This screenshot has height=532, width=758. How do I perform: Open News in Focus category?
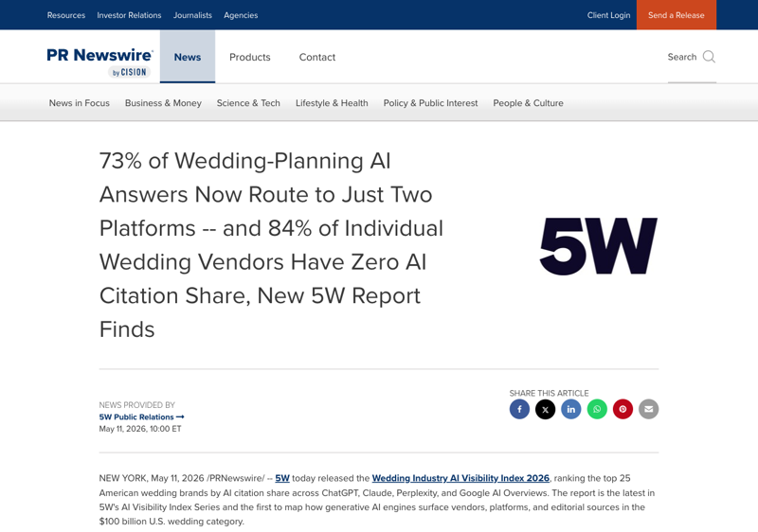click(x=80, y=103)
